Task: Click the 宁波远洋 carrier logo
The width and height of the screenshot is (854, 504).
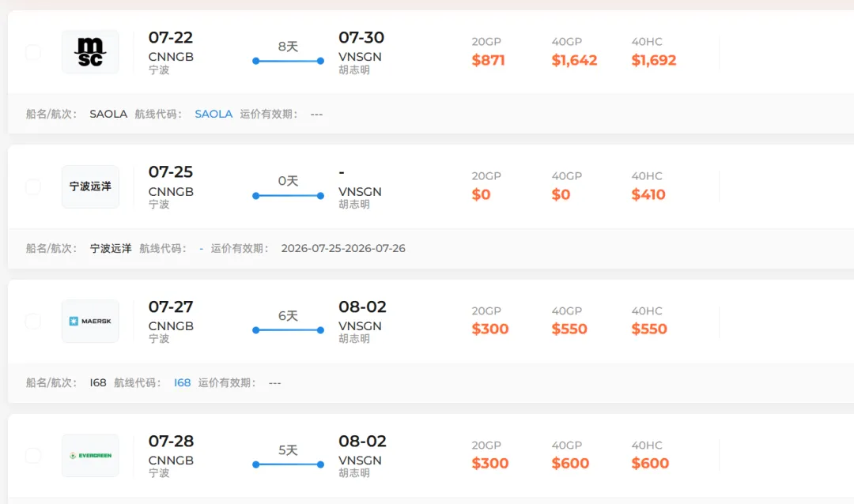Action: [90, 186]
